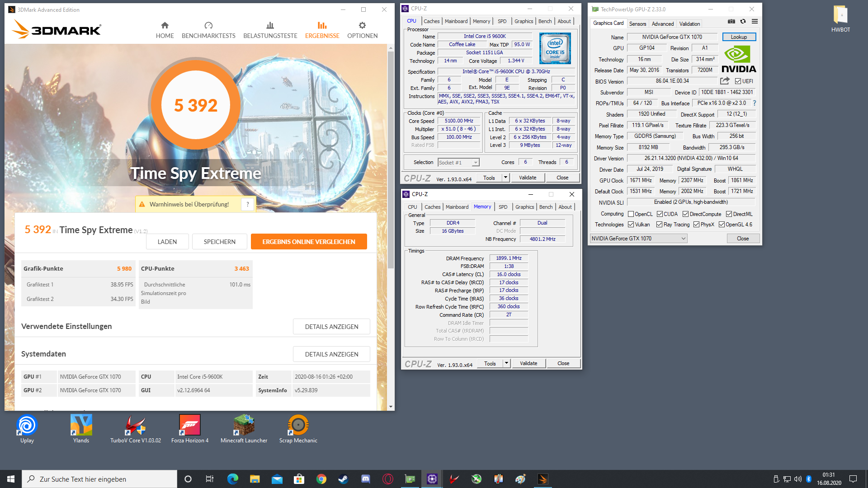Click Bluetooth icon in system tray

pyautogui.click(x=809, y=479)
